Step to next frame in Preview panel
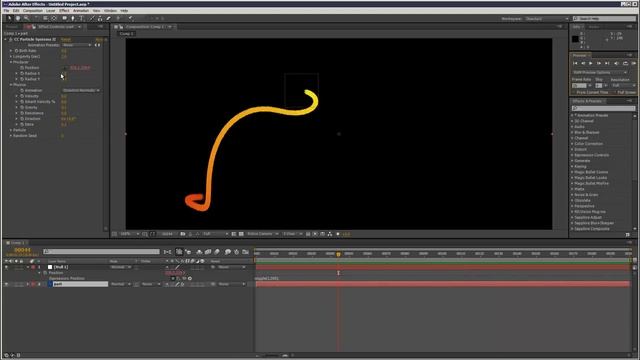This screenshot has width=640, height=360. pyautogui.click(x=599, y=63)
